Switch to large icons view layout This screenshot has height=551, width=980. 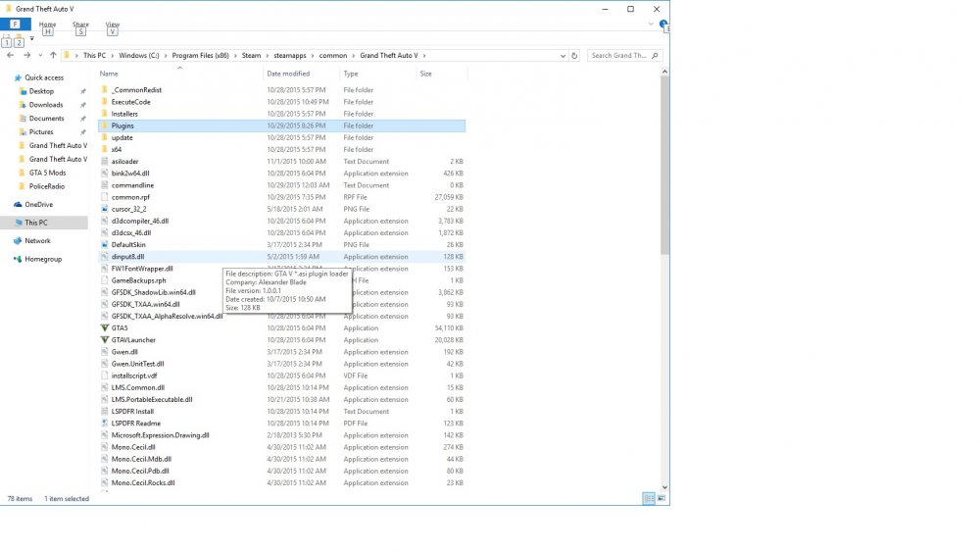click(x=661, y=498)
